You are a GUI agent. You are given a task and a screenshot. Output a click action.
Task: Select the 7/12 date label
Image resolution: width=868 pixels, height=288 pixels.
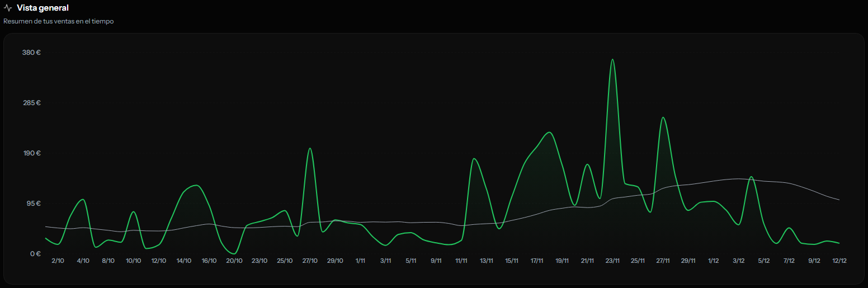tap(789, 261)
